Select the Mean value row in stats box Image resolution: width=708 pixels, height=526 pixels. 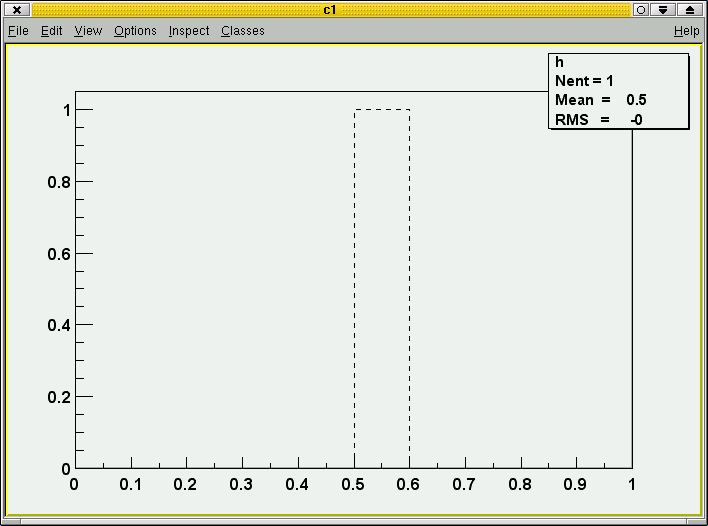[600, 100]
